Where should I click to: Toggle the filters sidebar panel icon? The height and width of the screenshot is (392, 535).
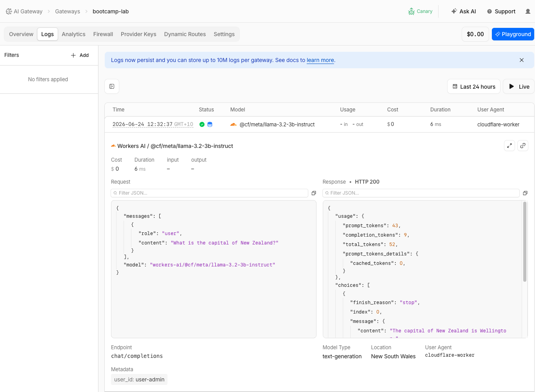point(112,86)
